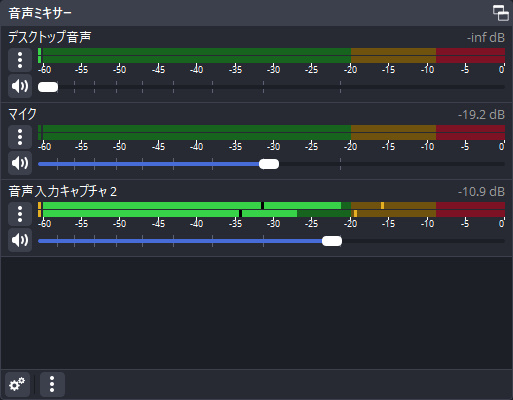Select the マイク source label
This screenshot has height=400, width=513.
22,114
